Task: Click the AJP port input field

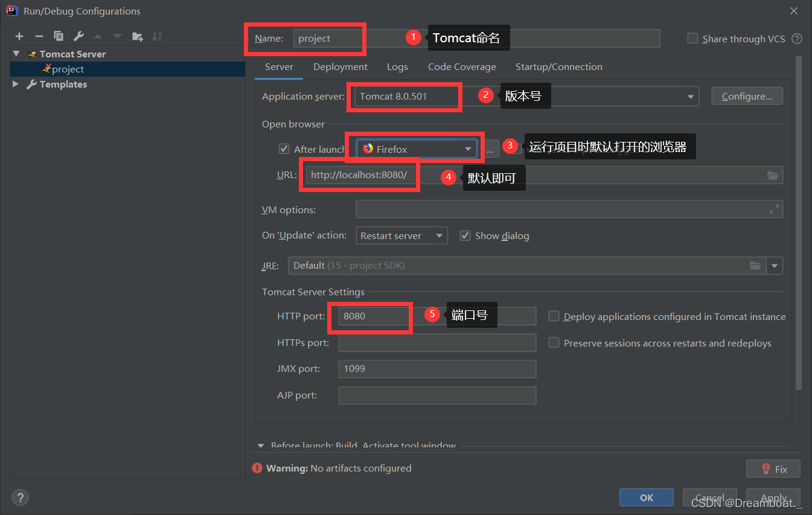Action: [437, 395]
